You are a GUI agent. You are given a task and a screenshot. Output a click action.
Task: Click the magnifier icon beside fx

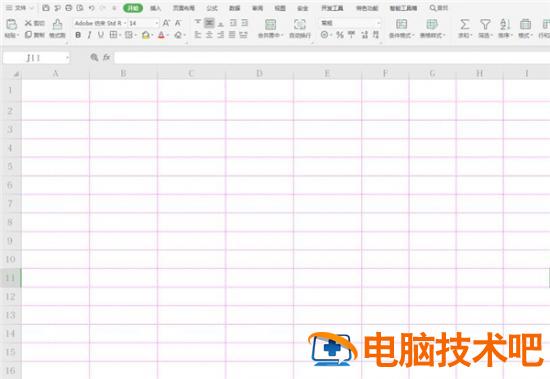(94, 58)
